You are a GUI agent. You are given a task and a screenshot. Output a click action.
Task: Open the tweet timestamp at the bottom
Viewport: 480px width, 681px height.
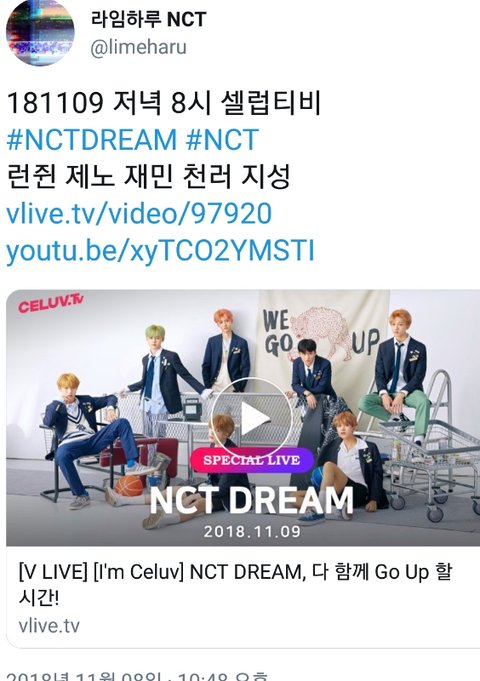click(x=137, y=676)
